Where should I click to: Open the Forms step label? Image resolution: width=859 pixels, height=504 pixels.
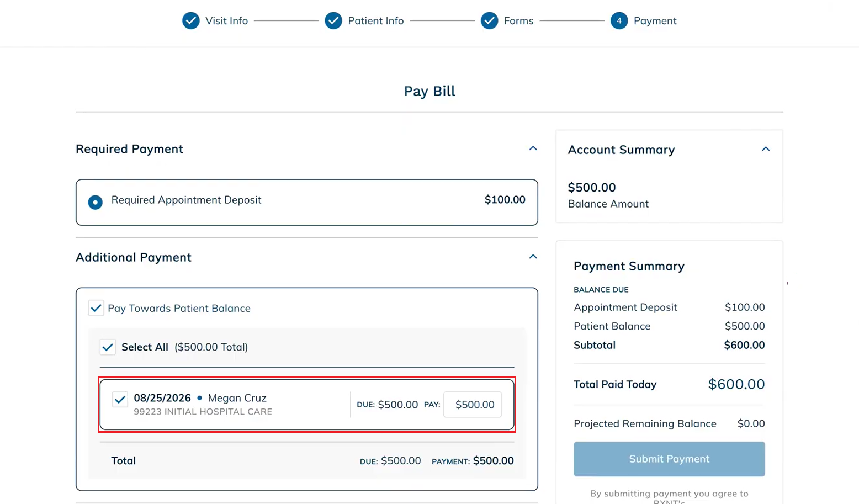[x=519, y=21]
